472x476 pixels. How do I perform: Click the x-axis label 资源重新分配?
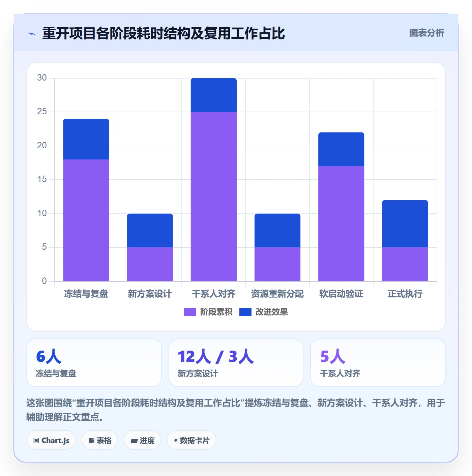277,294
